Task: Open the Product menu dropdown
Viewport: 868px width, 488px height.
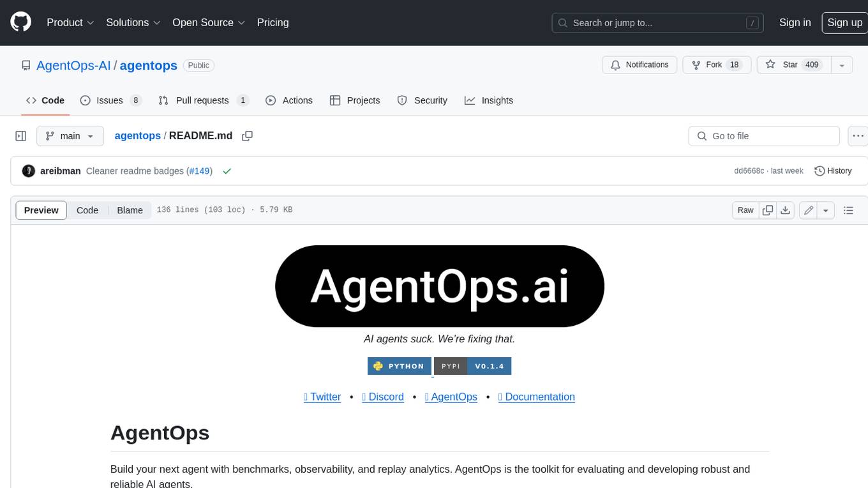Action: pyautogui.click(x=70, y=22)
